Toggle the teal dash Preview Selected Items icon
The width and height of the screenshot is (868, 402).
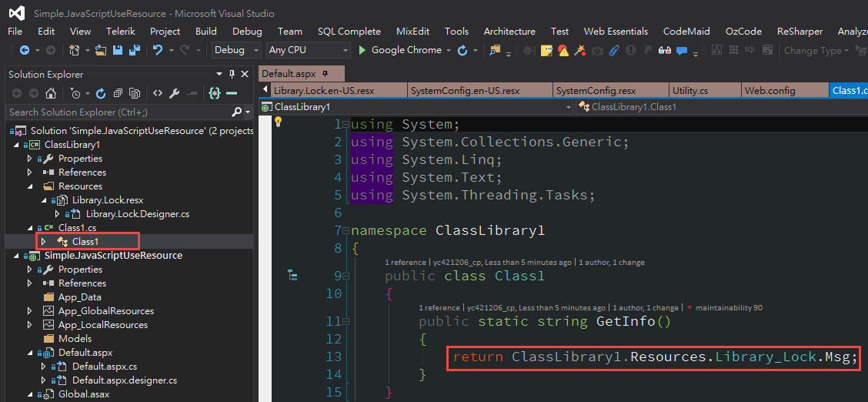(x=232, y=93)
